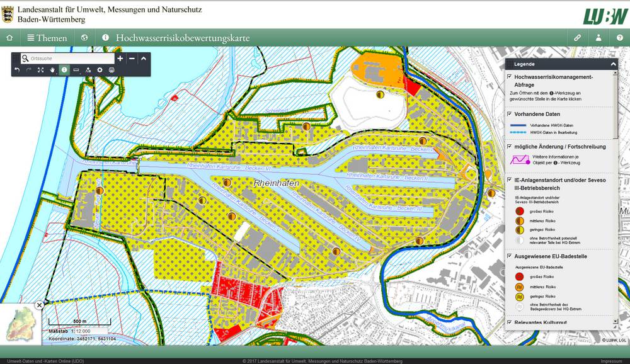Zoom out with the minus button
630x364 pixels.
[x=132, y=59]
